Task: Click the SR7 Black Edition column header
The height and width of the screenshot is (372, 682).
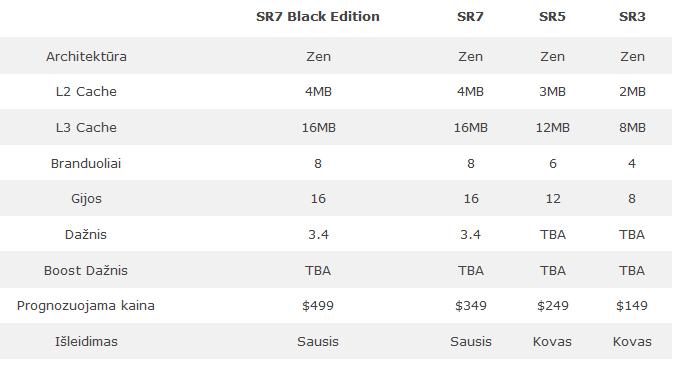Action: tap(318, 17)
